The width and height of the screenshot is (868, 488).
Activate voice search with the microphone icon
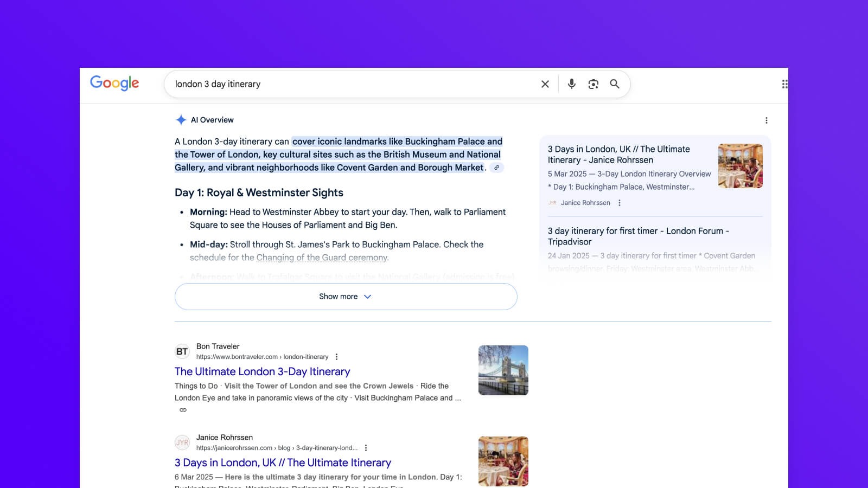tap(571, 84)
